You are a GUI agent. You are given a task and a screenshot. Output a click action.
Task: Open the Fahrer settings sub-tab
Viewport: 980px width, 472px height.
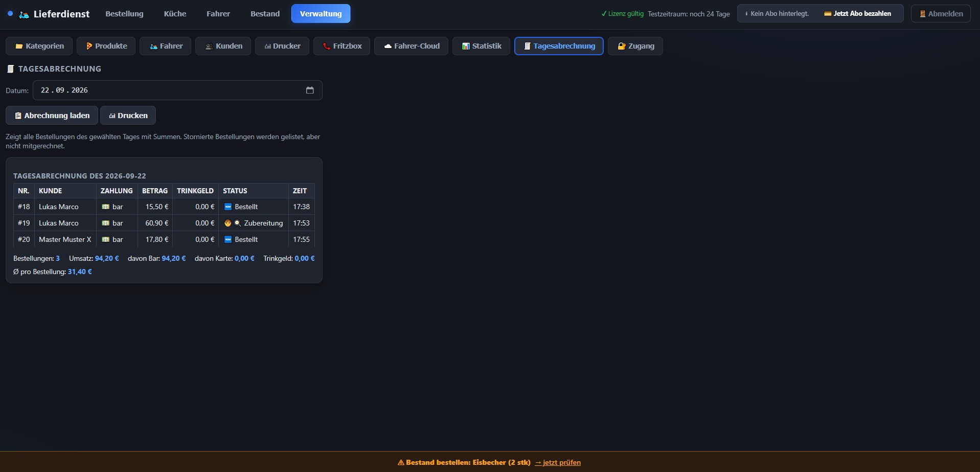(x=166, y=46)
